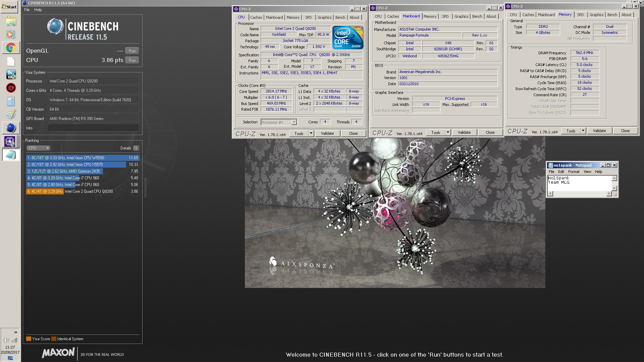This screenshot has height=362, width=644.
Task: Click the Cinebench title bar icon
Action: click(24, 3)
